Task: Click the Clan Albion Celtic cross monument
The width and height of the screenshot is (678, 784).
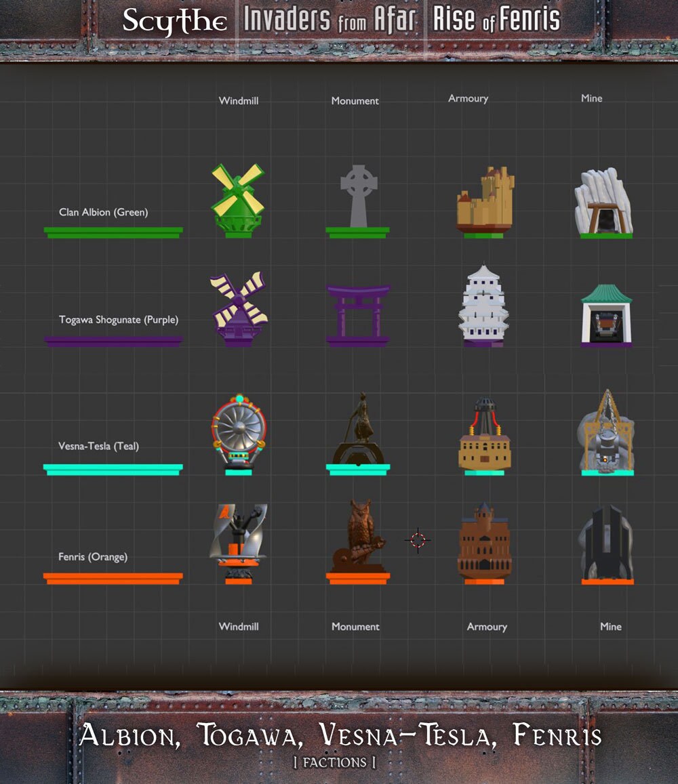Action: coord(358,201)
